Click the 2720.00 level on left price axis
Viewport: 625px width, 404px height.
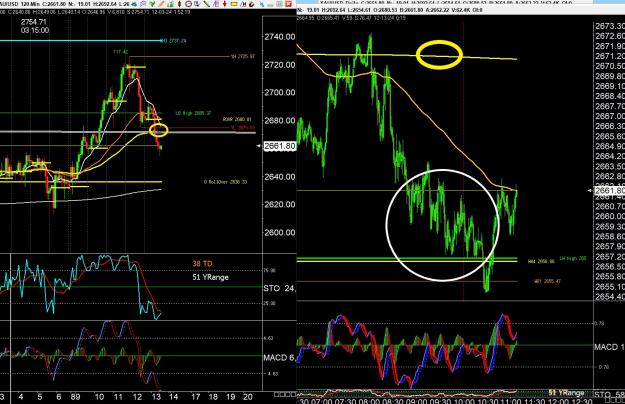[279, 65]
